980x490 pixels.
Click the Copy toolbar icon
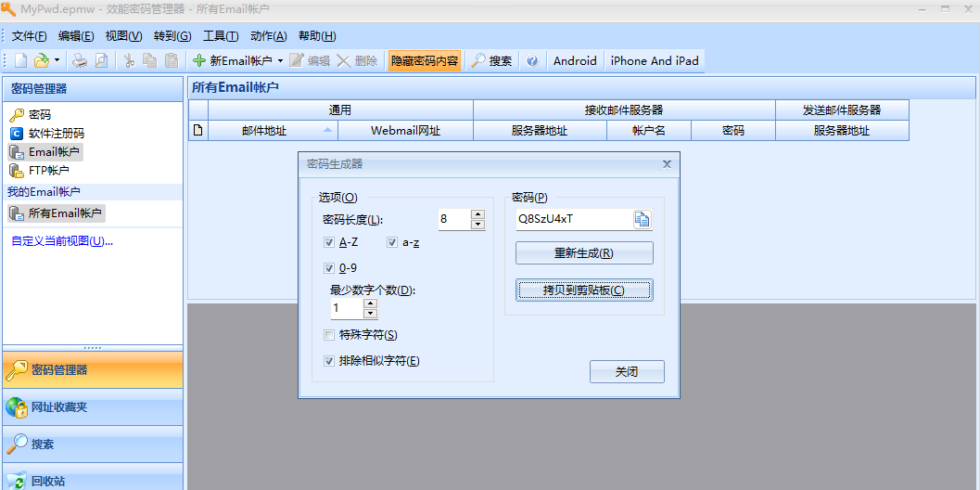[149, 60]
